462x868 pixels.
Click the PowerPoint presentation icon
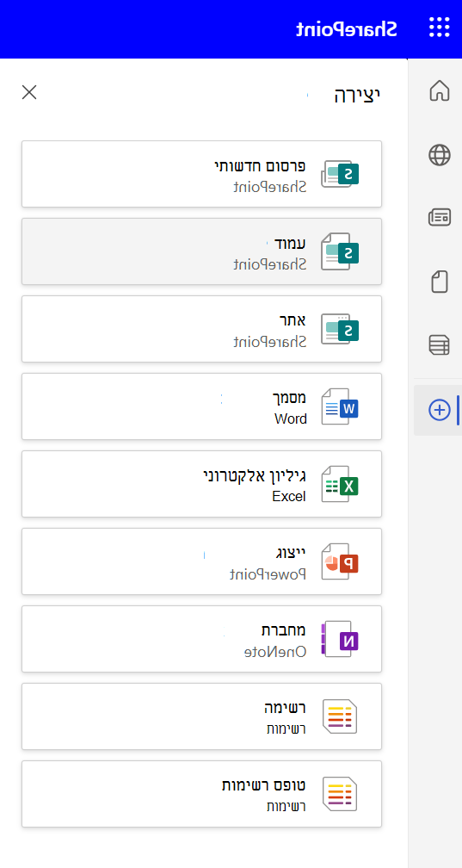(x=340, y=561)
